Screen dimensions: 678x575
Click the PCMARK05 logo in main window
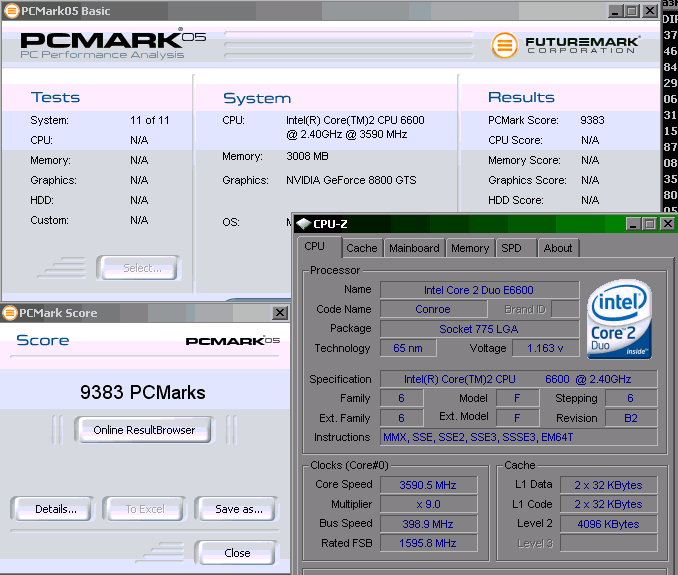tap(113, 44)
